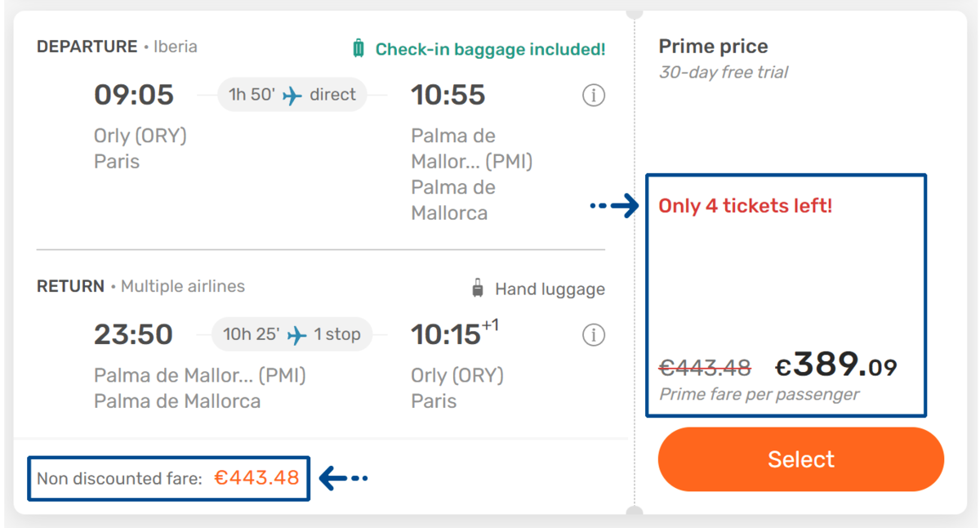Click the €389.09 Prime fare price
Image resolution: width=980 pixels, height=528 pixels.
point(835,366)
